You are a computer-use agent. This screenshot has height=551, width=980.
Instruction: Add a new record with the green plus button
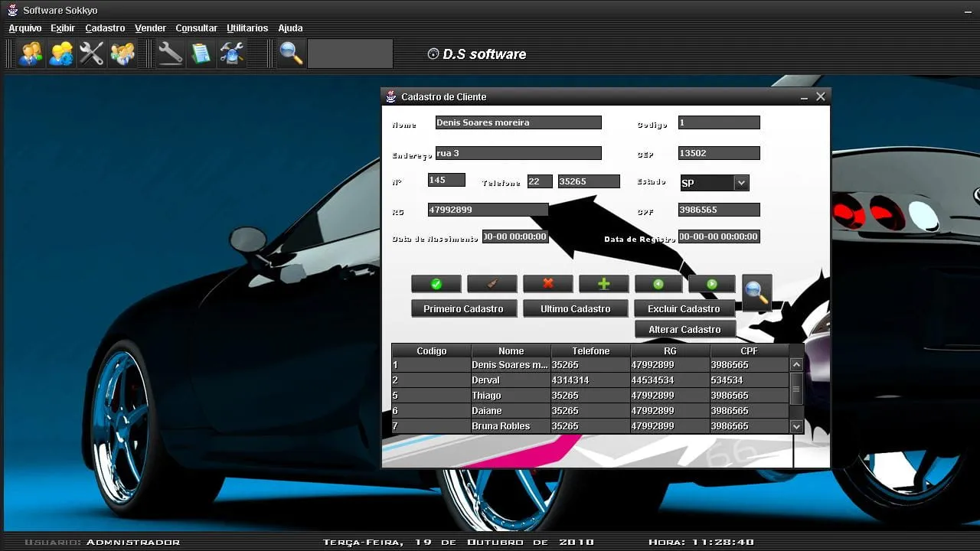coord(604,284)
